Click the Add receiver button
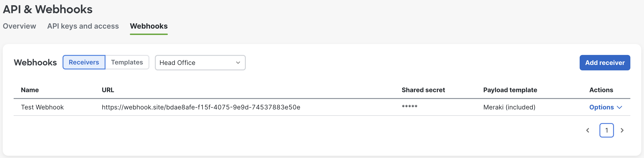644x158 pixels. coord(605,63)
